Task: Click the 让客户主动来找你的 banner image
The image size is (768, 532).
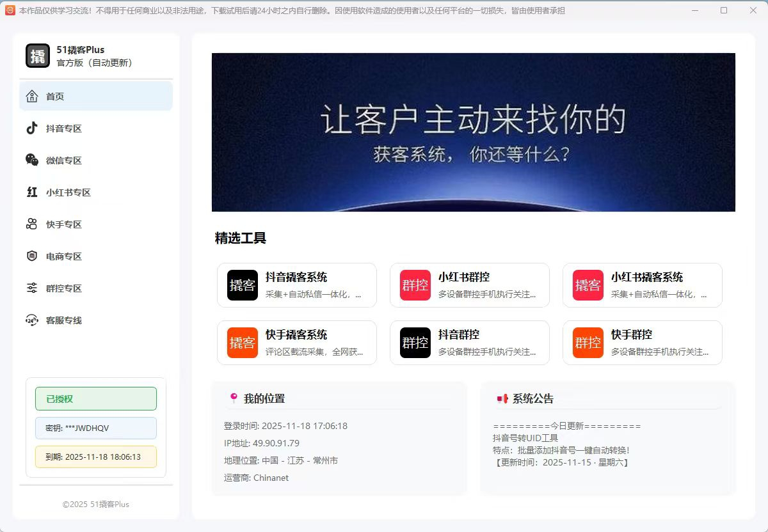Action: 474,132
